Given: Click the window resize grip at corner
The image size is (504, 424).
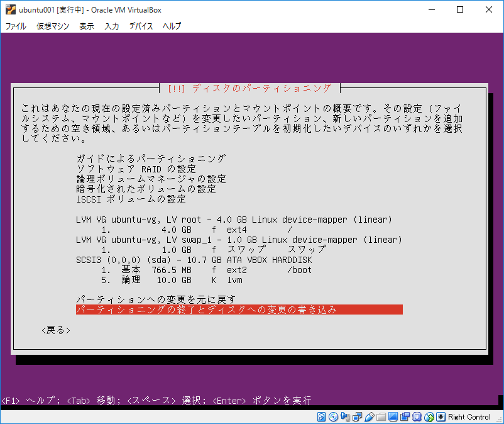Looking at the screenshot, I should coord(499,420).
